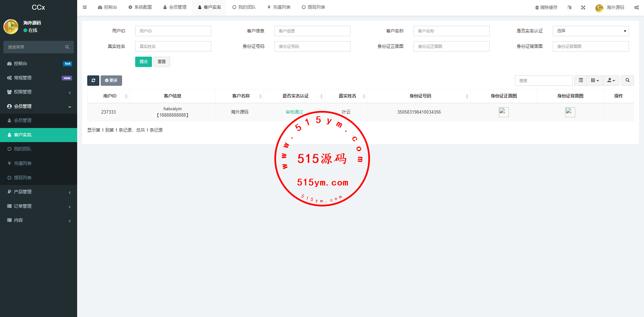Screen dimensions: 644x317
Task: Click the 清除缓存 trash icon
Action: tap(537, 7)
